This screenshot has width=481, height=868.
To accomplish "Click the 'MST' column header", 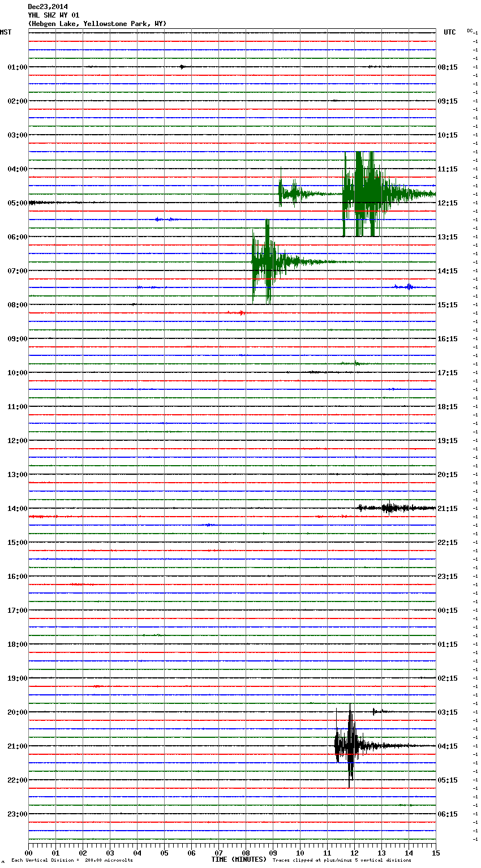I will point(6,32).
